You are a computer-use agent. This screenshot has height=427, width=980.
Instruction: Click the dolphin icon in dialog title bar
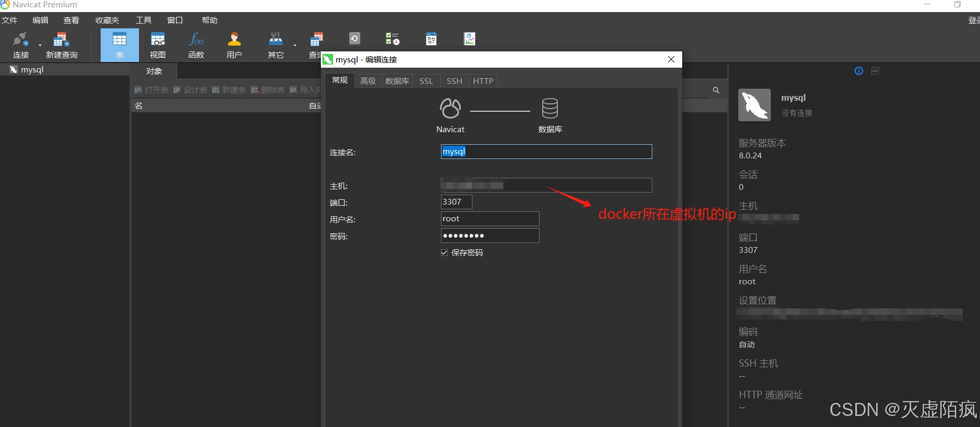click(x=328, y=59)
